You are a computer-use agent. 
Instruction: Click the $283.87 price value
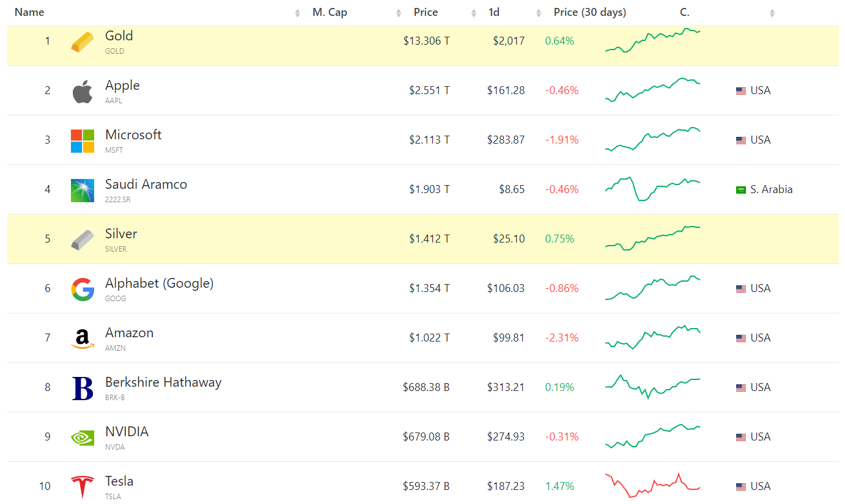[506, 140]
